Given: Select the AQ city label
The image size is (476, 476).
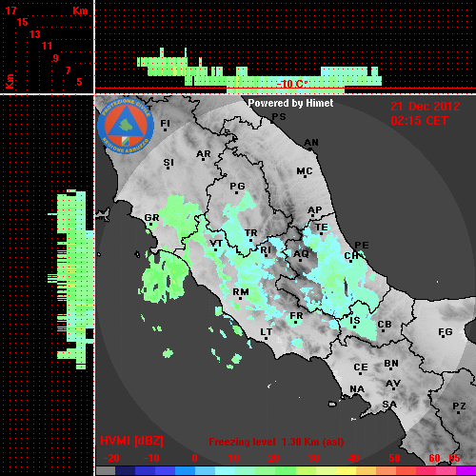Looking at the screenshot, I should pos(301,254).
